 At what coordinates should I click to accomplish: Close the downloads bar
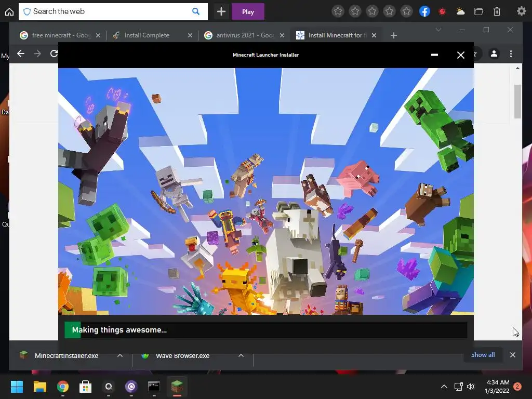pos(513,355)
